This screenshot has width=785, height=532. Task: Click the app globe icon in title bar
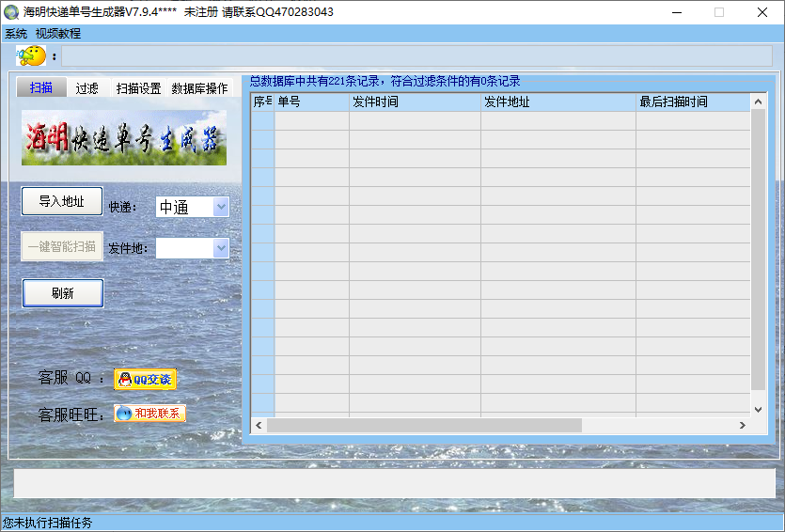tap(11, 12)
